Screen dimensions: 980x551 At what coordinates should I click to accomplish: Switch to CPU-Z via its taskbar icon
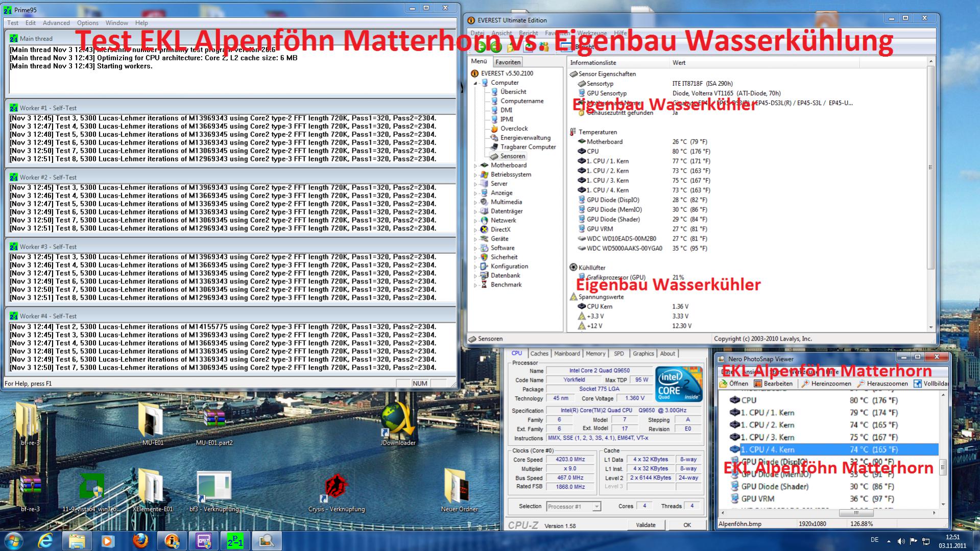204,541
